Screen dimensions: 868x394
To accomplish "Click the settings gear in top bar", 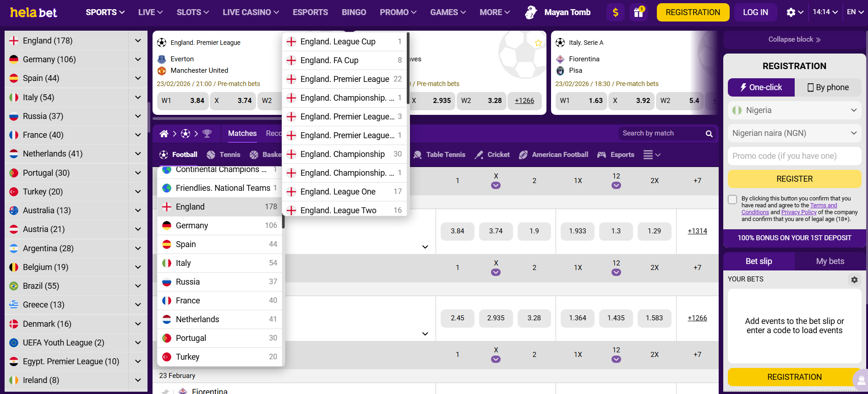I will point(791,12).
